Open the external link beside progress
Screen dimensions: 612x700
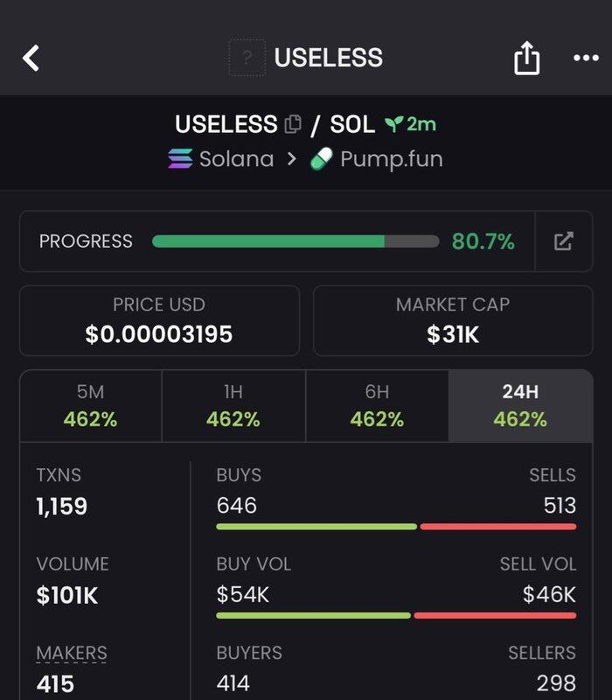coord(564,241)
